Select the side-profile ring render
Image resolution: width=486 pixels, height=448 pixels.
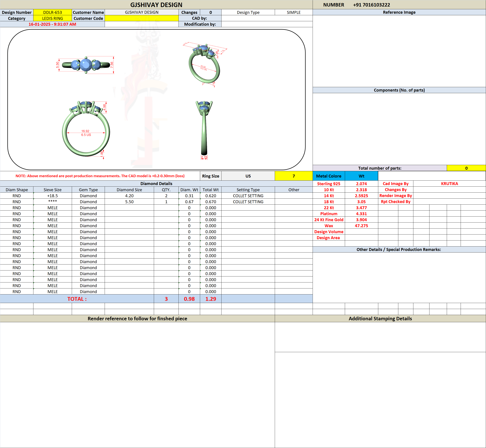(204, 130)
